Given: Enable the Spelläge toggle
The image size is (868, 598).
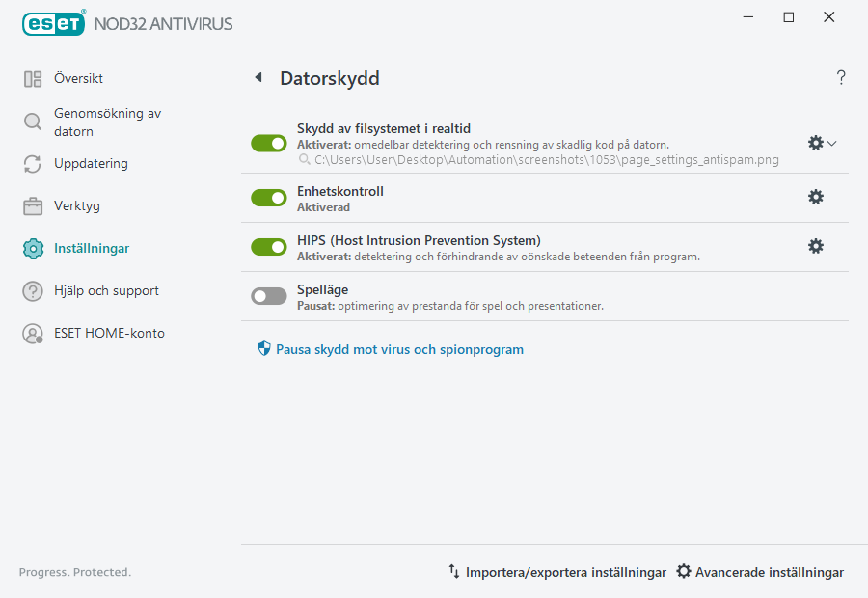Looking at the screenshot, I should [268, 295].
